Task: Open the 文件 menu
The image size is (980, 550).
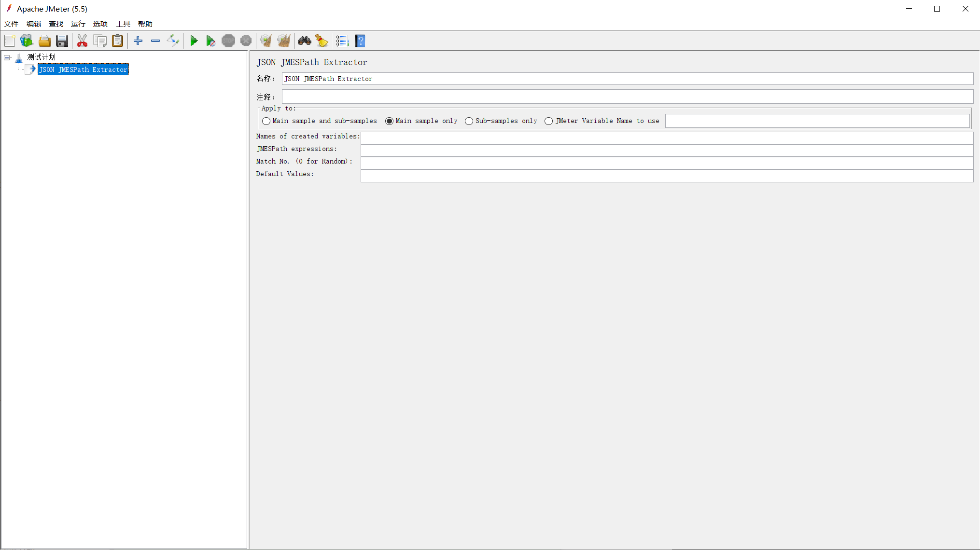Action: point(11,24)
